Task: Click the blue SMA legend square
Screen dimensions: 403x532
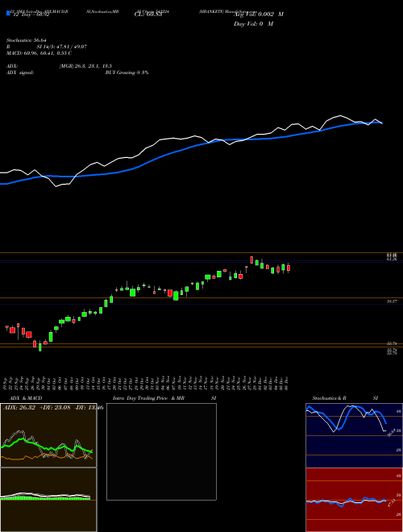Action: click(8, 14)
